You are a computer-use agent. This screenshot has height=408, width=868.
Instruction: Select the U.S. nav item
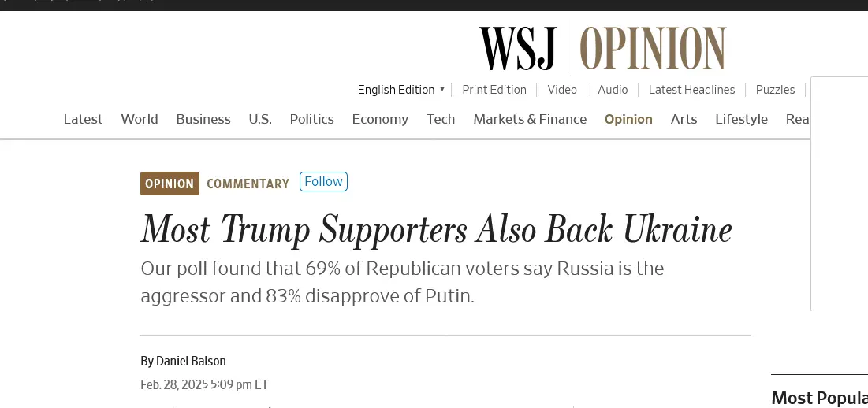click(x=260, y=119)
